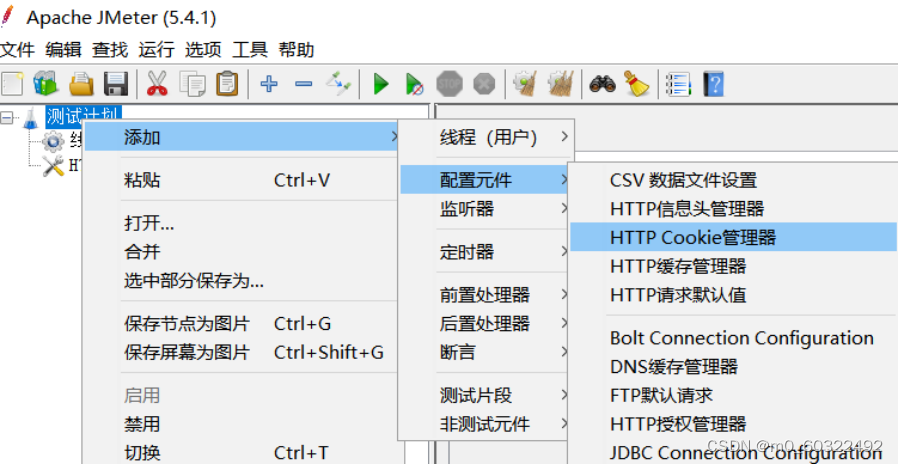Viewport: 898px width, 464px height.
Task: Start the test with green play icon
Action: (x=380, y=84)
